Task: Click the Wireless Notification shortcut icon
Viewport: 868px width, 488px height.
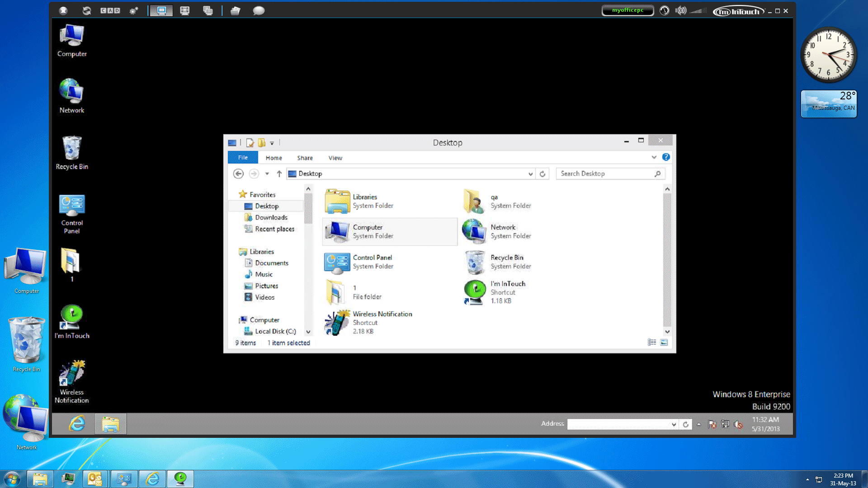Action: [x=336, y=322]
